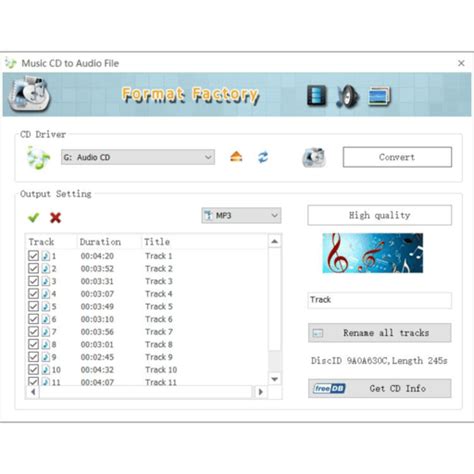Screen dimensions: 474x474
Task: Click the picture banner icon
Action: coord(379,96)
